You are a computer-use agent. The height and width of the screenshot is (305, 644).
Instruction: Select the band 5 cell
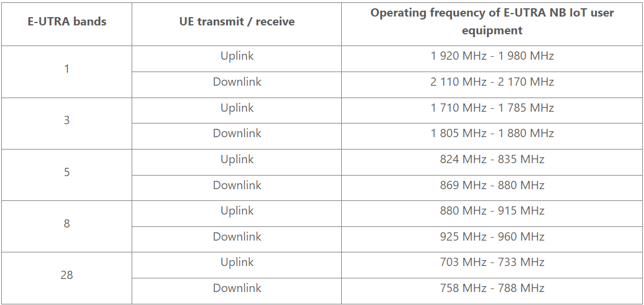pos(67,172)
